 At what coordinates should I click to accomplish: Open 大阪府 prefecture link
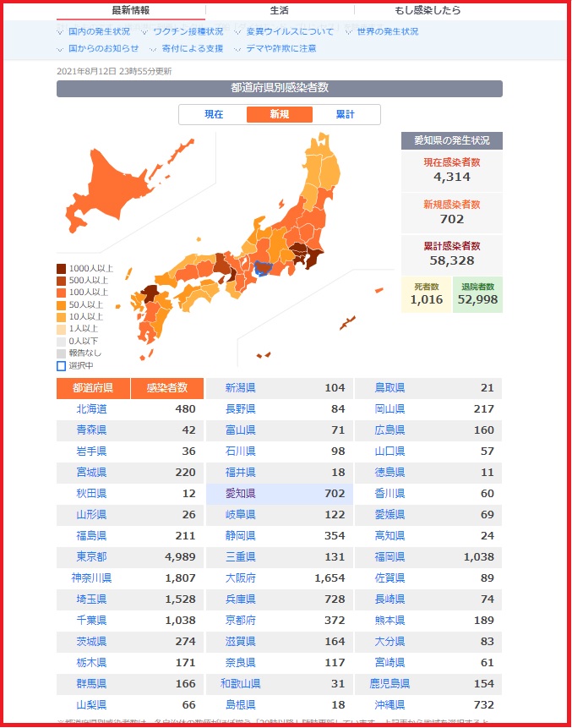point(240,578)
